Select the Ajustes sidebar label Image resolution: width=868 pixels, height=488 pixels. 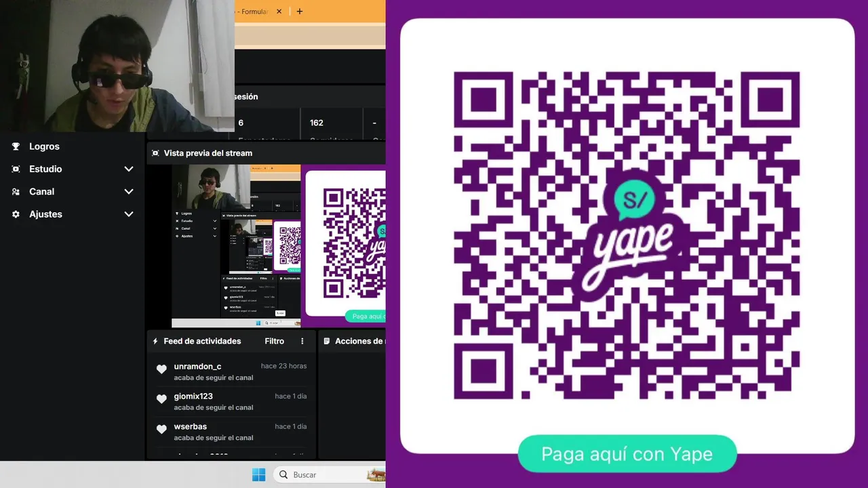pyautogui.click(x=45, y=214)
